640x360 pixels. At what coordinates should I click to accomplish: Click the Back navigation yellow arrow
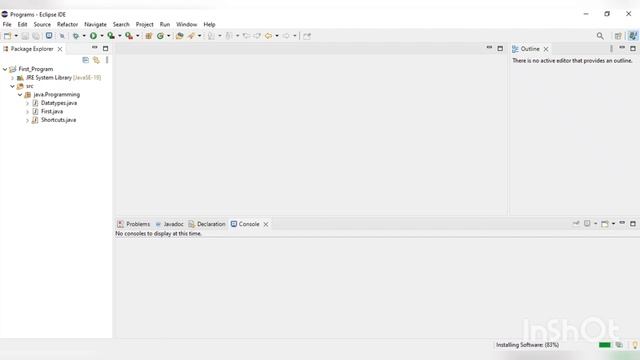click(269, 36)
